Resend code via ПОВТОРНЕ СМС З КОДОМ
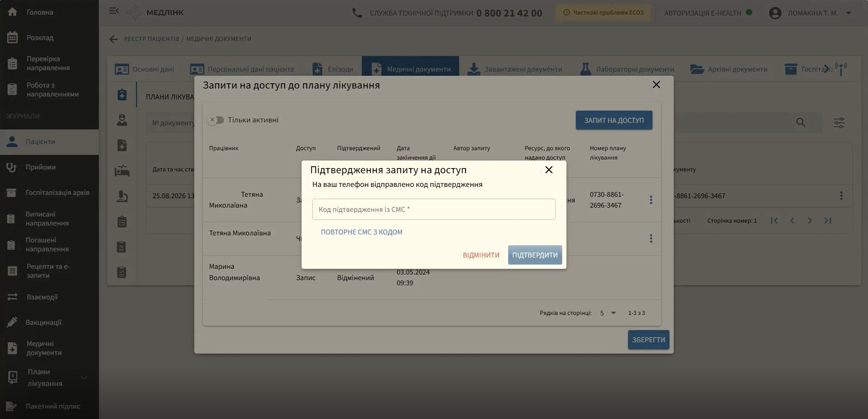Screen dimensions: 868x419 click(361, 232)
